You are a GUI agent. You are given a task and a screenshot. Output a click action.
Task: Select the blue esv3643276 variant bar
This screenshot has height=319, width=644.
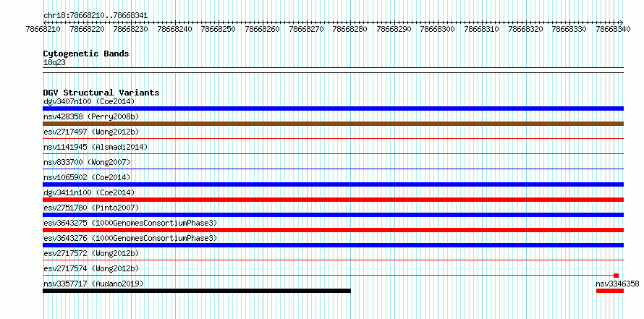click(x=333, y=245)
